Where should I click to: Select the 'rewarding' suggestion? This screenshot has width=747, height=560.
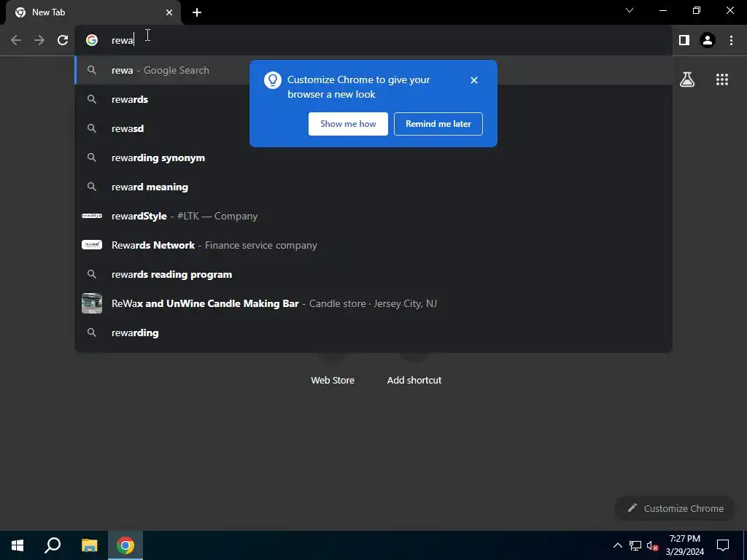click(x=373, y=332)
